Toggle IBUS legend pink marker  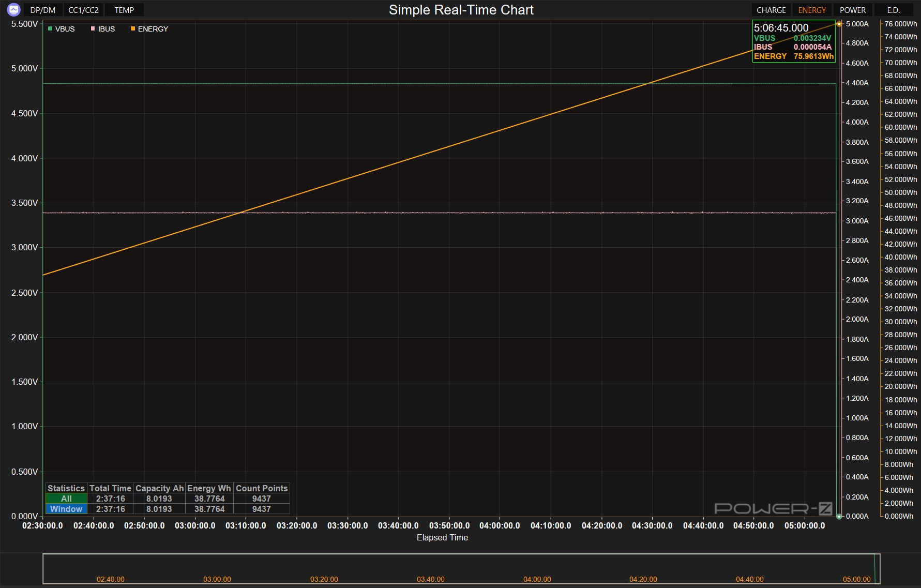coord(93,29)
